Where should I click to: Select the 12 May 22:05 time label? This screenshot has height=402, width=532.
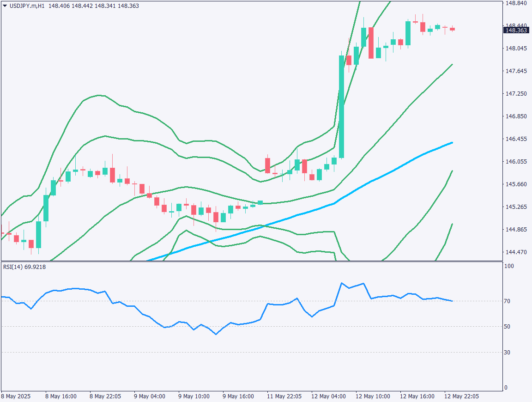461,396
